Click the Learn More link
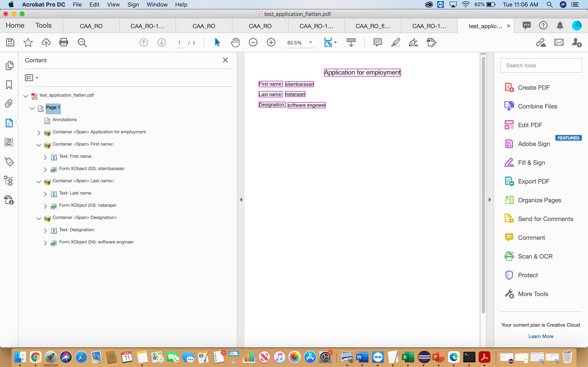588x367 pixels. click(x=541, y=336)
